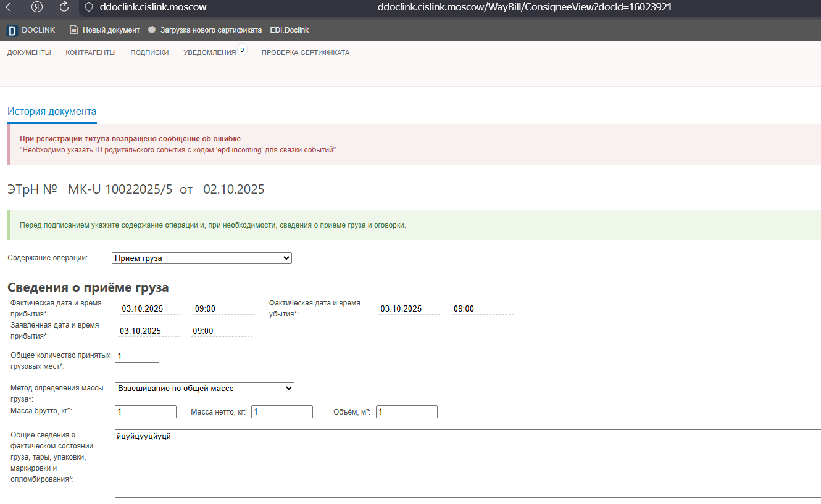The height and width of the screenshot is (504, 821).
Task: Go back with the browser back arrow
Action: tap(10, 7)
